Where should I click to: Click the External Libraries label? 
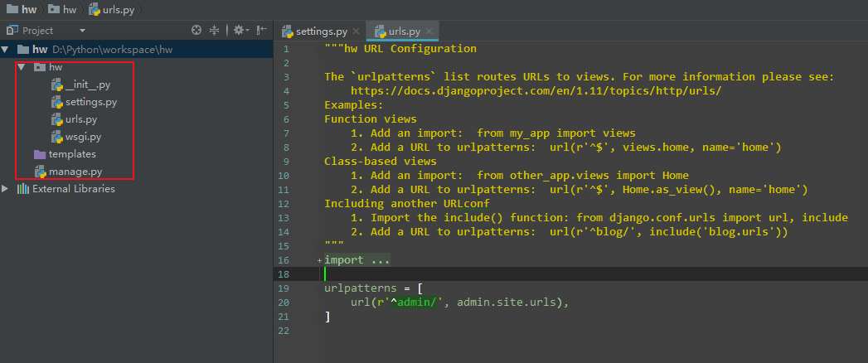[x=74, y=189]
